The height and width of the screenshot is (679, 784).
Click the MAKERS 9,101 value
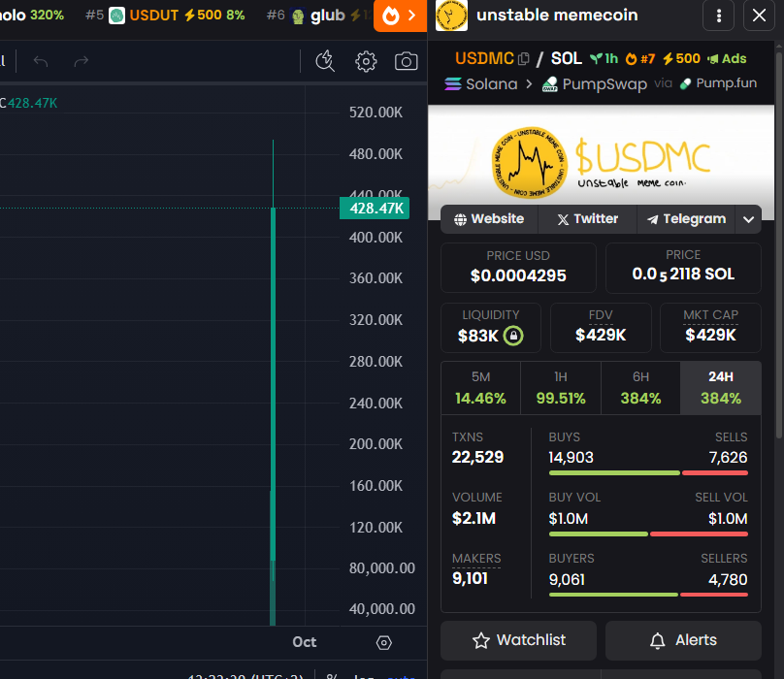470,579
